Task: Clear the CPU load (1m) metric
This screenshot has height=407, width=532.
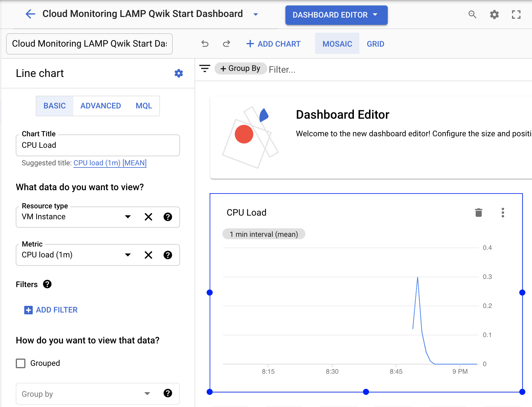Action: click(x=148, y=255)
